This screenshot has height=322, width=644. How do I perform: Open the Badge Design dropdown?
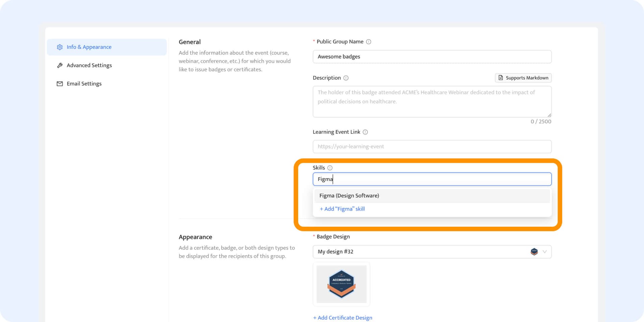tap(432, 252)
